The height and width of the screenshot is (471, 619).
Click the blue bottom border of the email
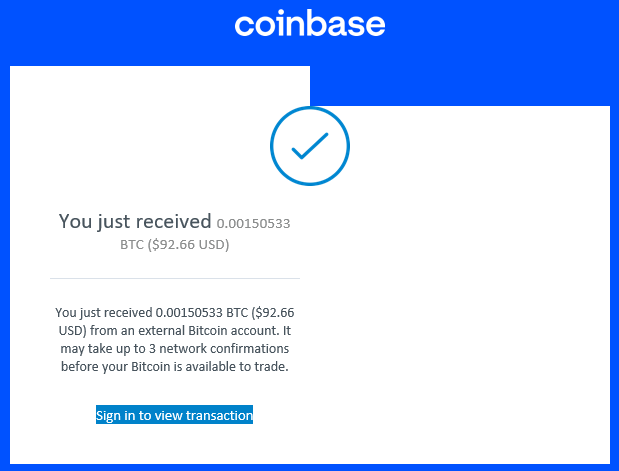coord(310,467)
